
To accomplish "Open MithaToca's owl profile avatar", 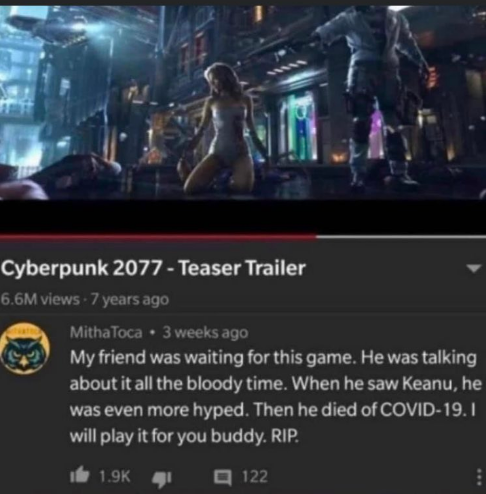I will coord(25,347).
